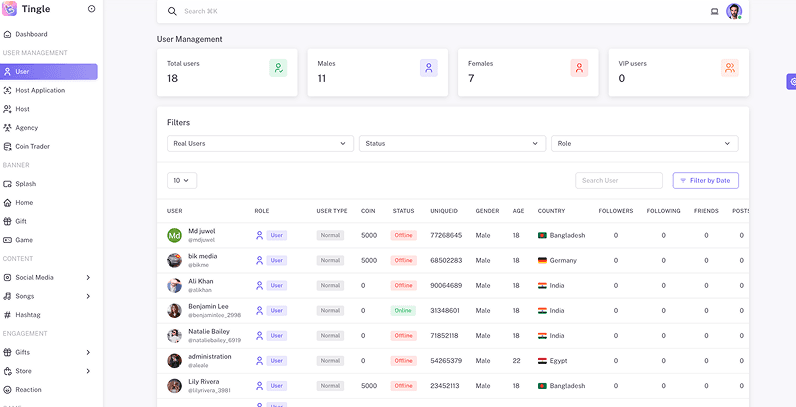Click the Dashboard home icon

coord(7,35)
